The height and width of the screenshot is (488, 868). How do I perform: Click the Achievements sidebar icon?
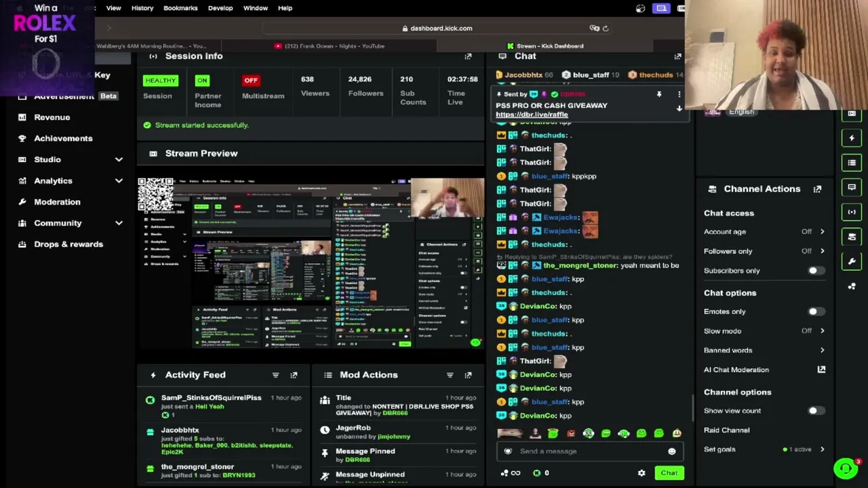pos(22,138)
